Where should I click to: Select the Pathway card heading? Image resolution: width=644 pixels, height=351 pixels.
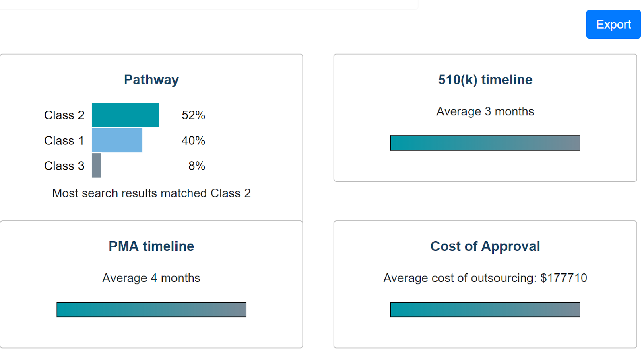pos(151,80)
